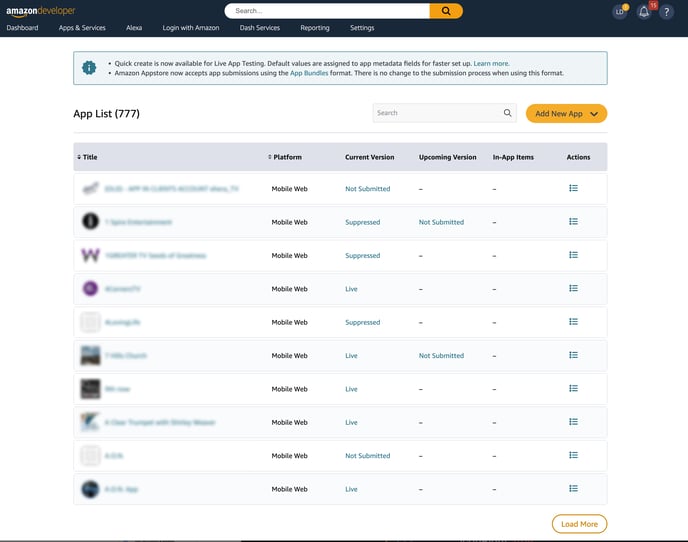Open actions list icon for first app row
Image resolution: width=688 pixels, height=542 pixels.
click(573, 188)
